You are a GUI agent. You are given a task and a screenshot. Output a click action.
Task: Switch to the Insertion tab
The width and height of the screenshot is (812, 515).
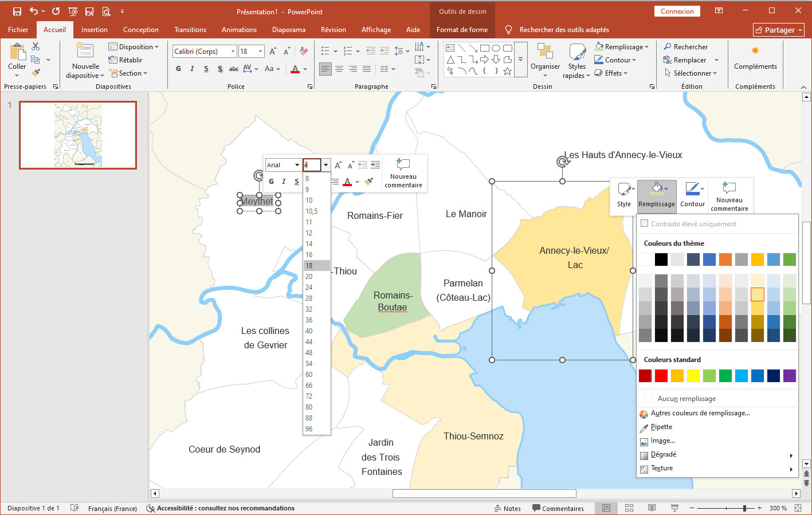95,30
